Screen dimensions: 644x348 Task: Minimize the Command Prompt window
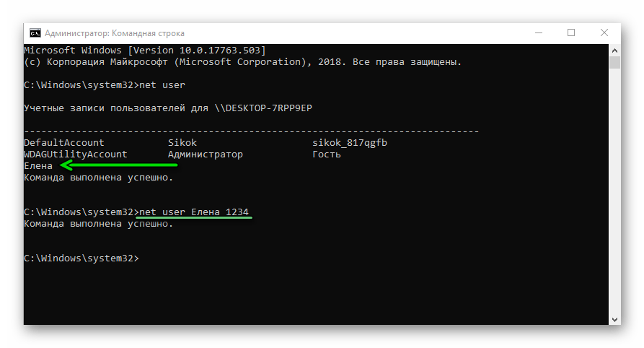click(x=539, y=33)
